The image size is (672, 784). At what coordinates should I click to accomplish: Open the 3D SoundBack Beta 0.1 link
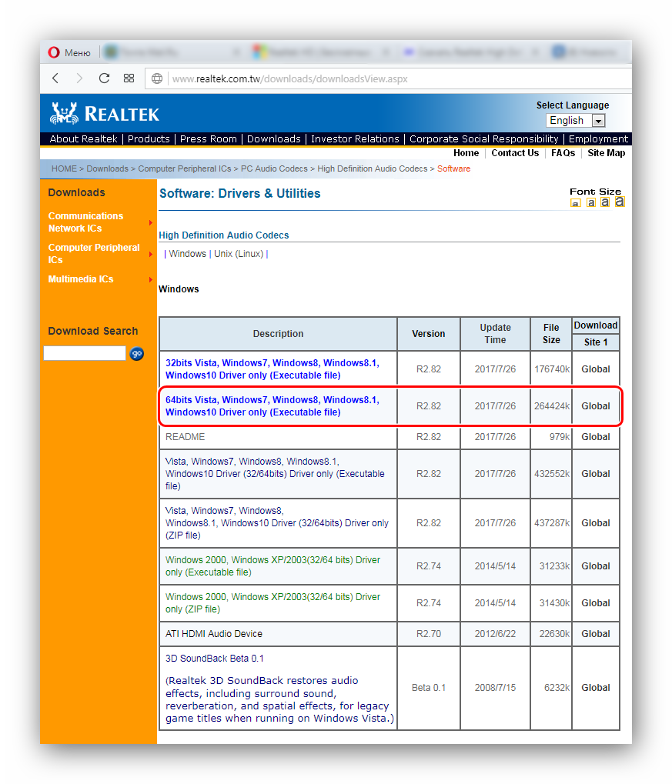point(215,659)
